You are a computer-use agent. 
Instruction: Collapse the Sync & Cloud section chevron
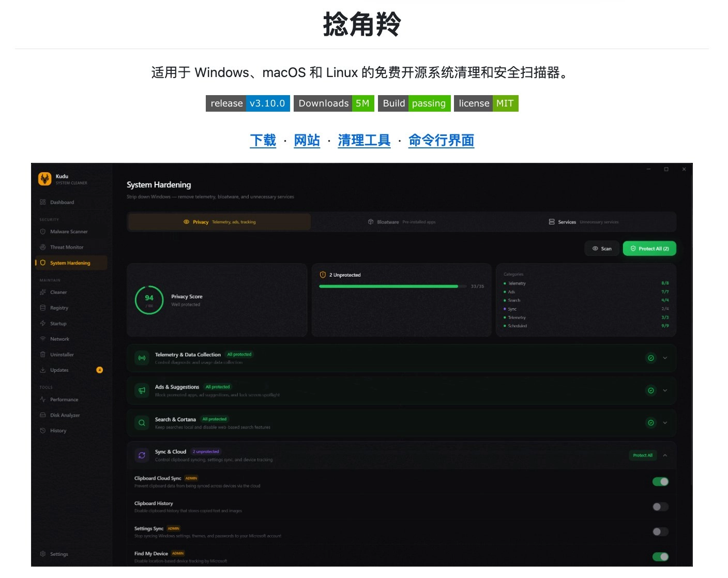pyautogui.click(x=665, y=455)
